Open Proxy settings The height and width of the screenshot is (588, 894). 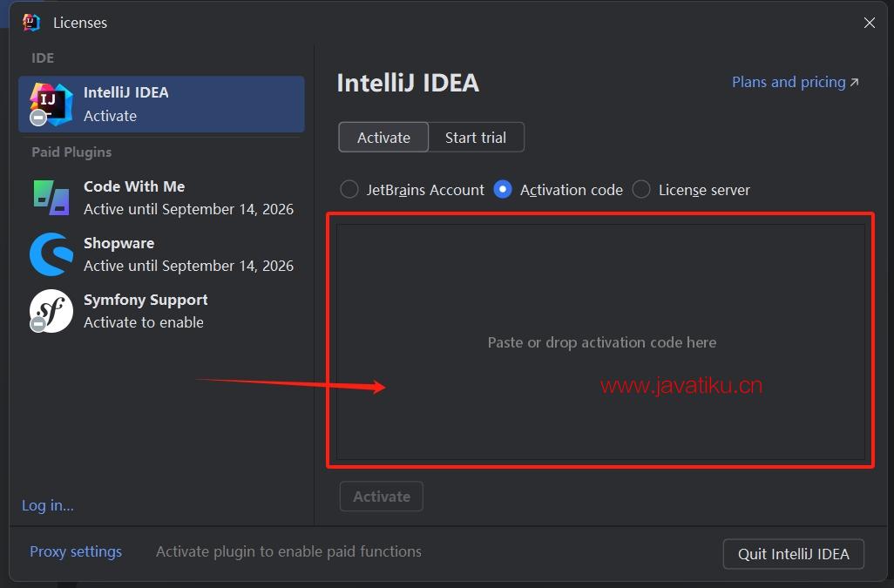click(x=76, y=551)
